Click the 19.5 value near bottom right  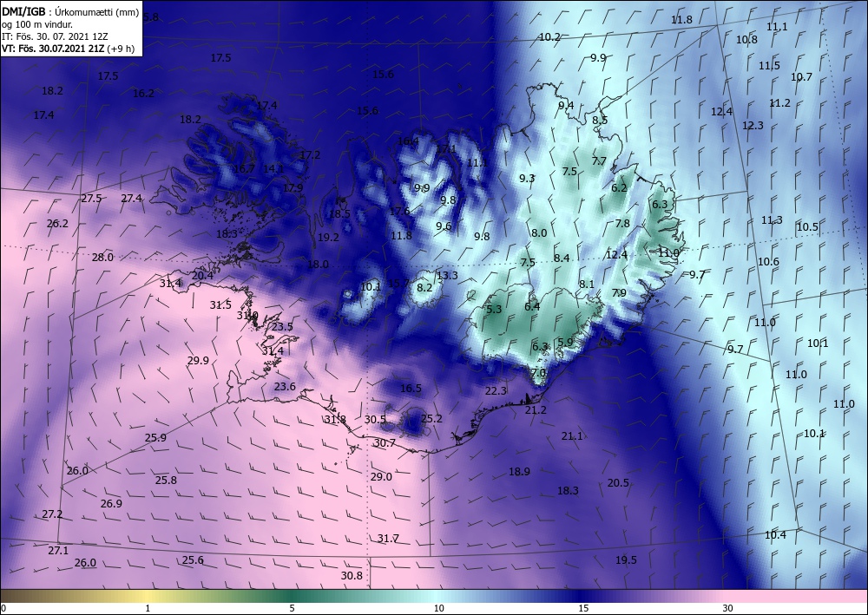click(x=626, y=560)
